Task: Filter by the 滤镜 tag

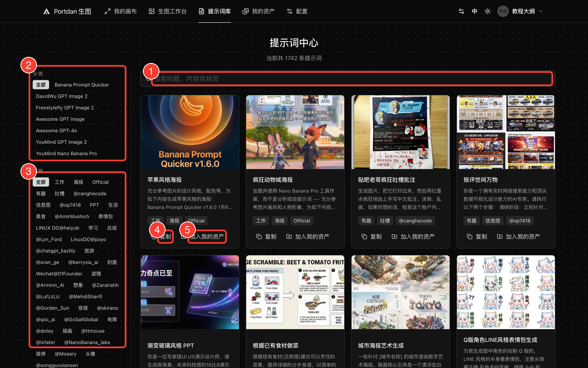Action: tap(96, 274)
